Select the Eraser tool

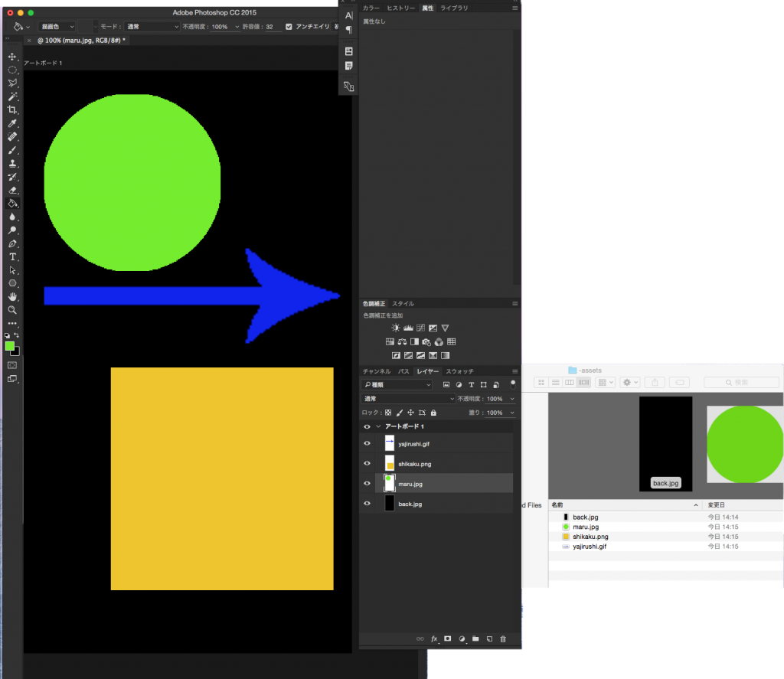click(x=12, y=190)
